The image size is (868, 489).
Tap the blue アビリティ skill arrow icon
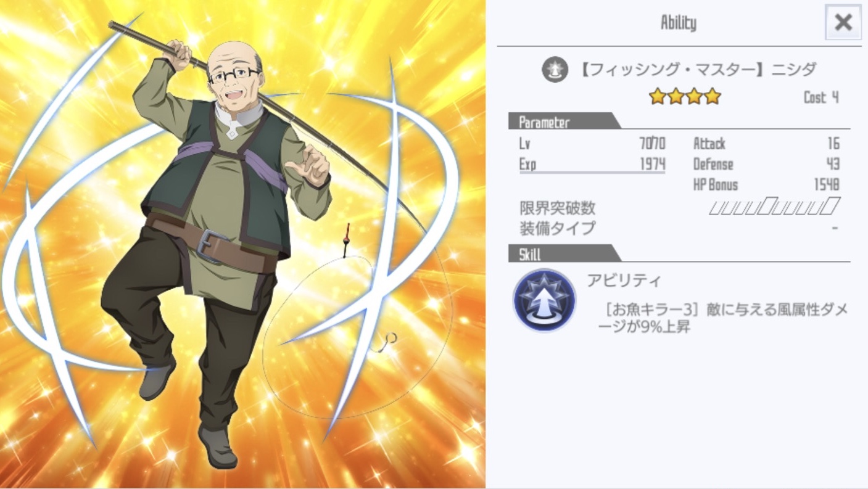(x=544, y=300)
